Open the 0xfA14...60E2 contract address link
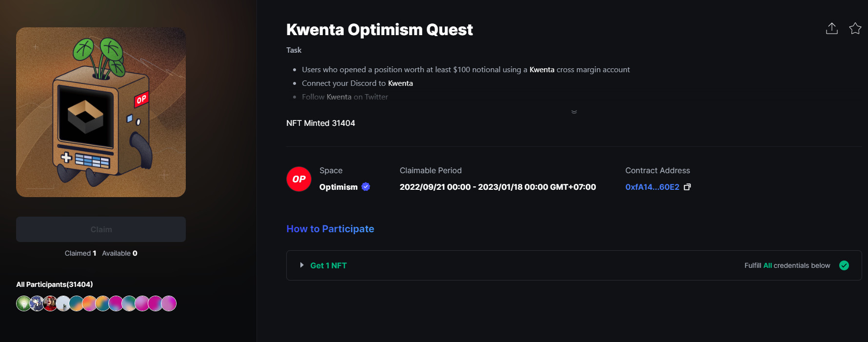The height and width of the screenshot is (342, 868). [652, 187]
